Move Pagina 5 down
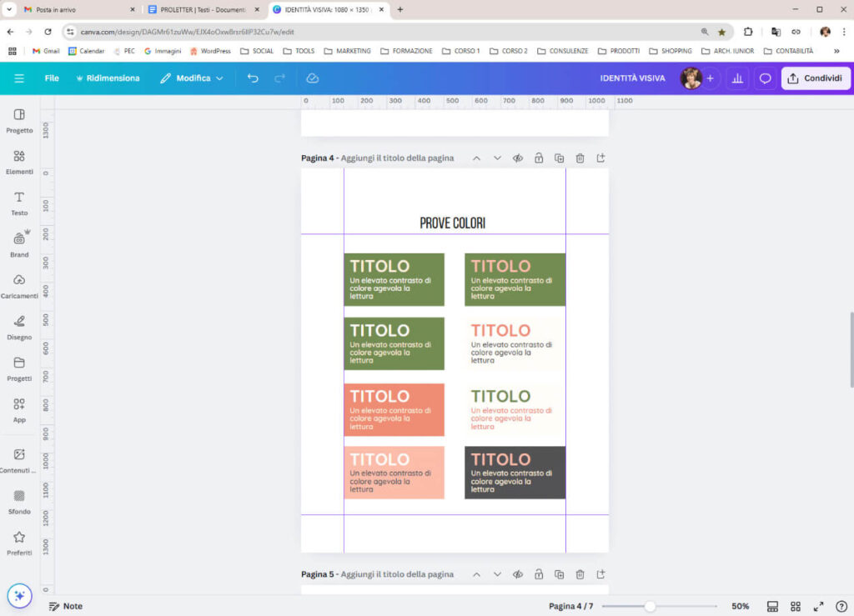 (497, 574)
